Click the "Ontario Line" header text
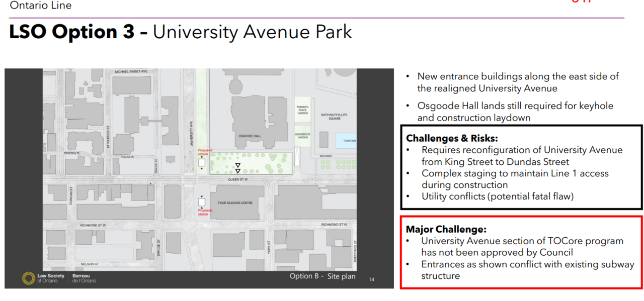Viewport: 644px width, 301px height. click(x=41, y=6)
